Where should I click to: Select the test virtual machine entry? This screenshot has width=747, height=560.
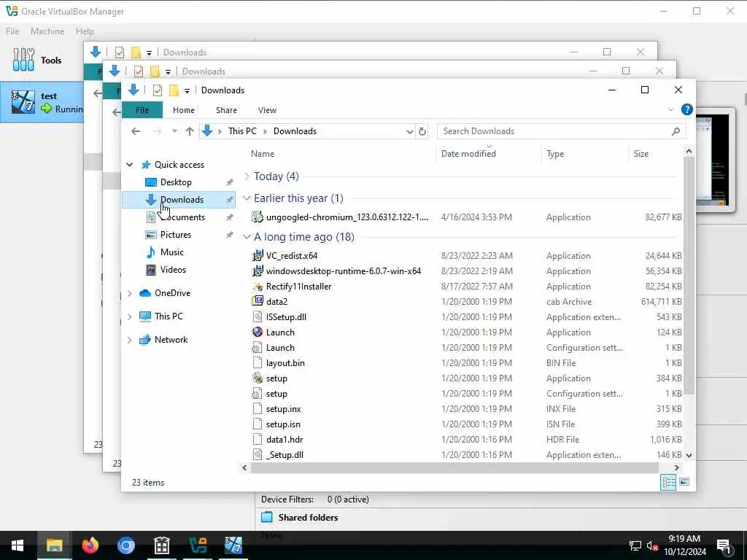pos(42,102)
